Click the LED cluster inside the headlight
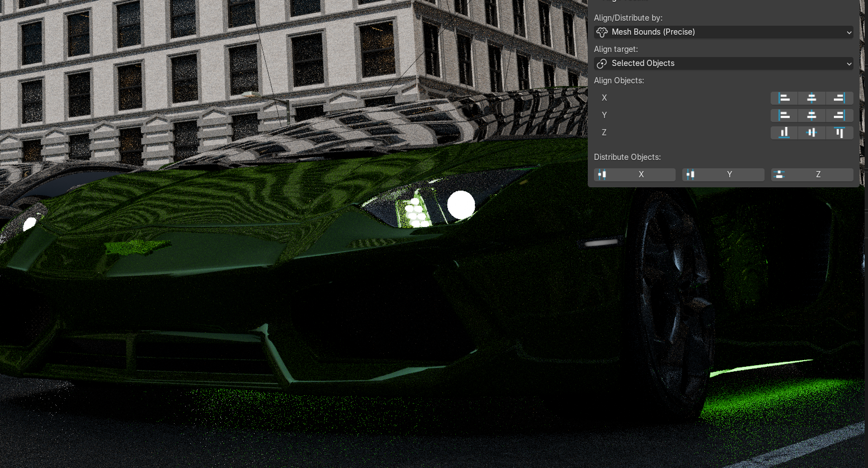The image size is (868, 468). tap(416, 212)
